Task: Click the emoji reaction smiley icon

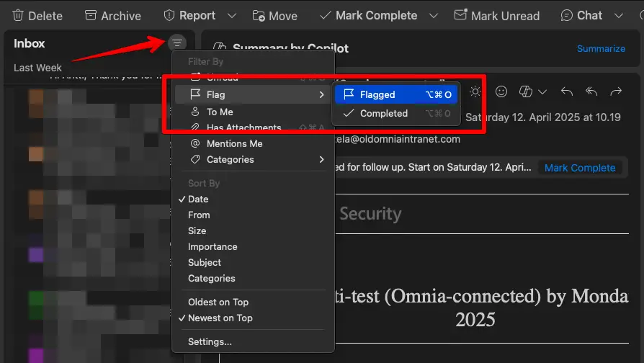Action: tap(501, 91)
